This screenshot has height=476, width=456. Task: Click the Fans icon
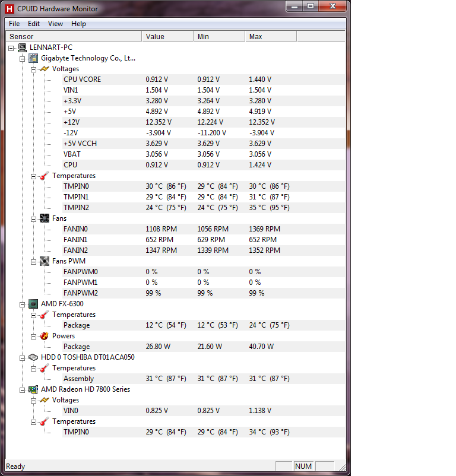(45, 218)
